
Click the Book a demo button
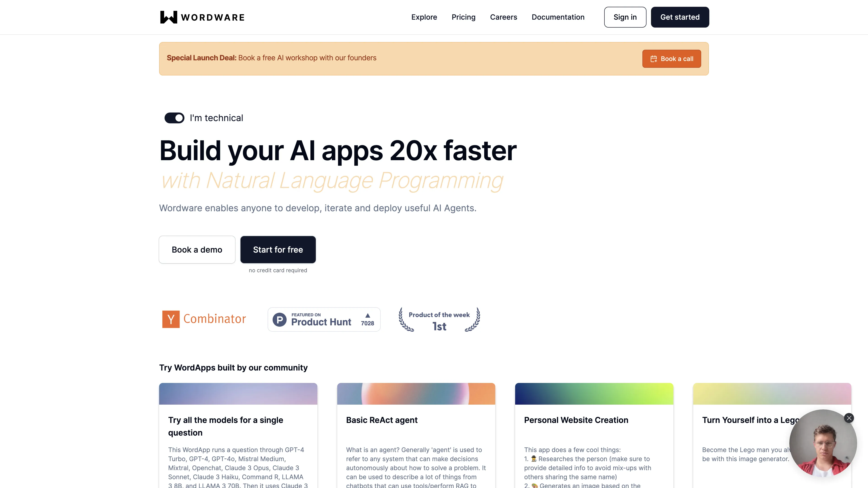[x=197, y=249]
